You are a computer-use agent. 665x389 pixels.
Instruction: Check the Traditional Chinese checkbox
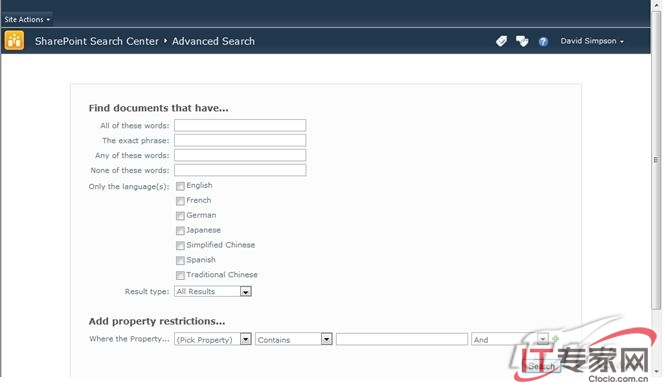click(x=180, y=275)
